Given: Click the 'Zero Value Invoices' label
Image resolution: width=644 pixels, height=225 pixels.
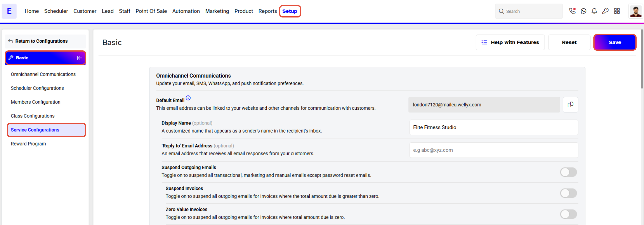Looking at the screenshot, I should point(186,210).
